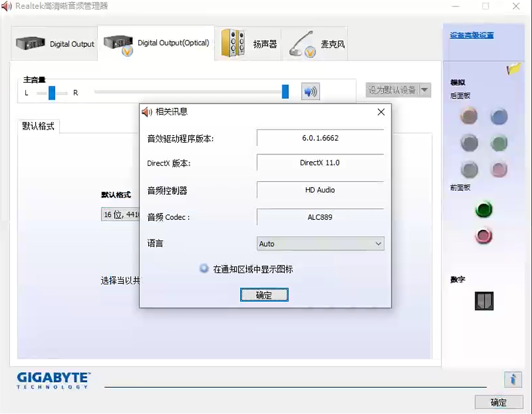Click the HD Audio controller field

320,190
